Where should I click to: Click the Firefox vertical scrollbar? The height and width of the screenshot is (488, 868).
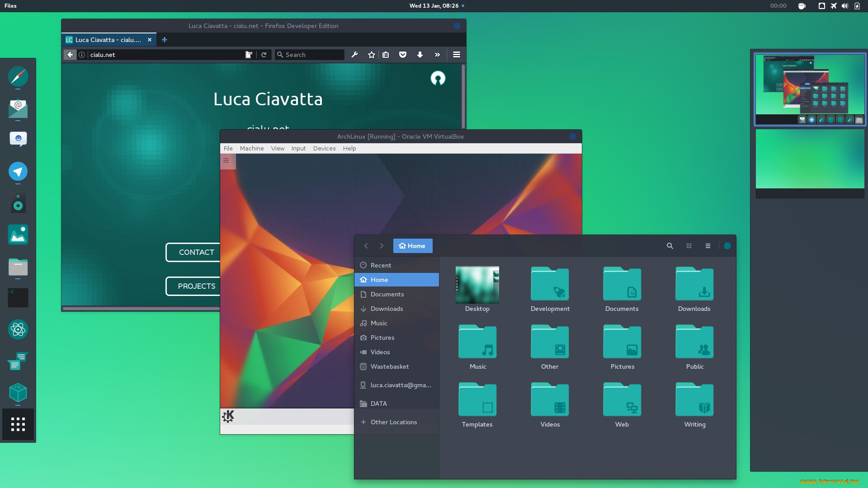point(463,96)
